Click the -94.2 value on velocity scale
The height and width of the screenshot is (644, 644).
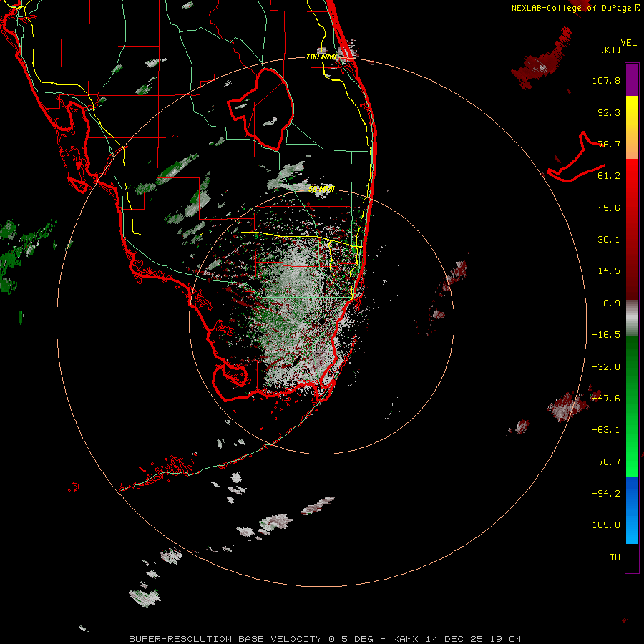(606, 494)
